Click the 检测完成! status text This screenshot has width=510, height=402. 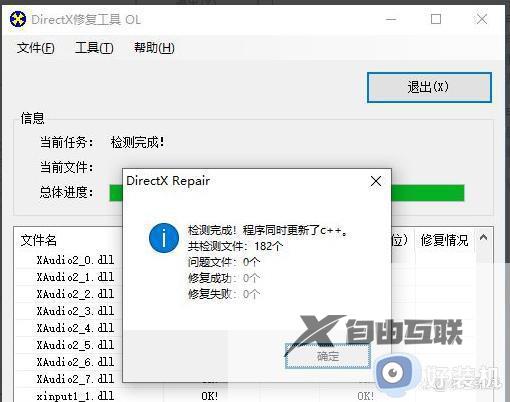(138, 143)
